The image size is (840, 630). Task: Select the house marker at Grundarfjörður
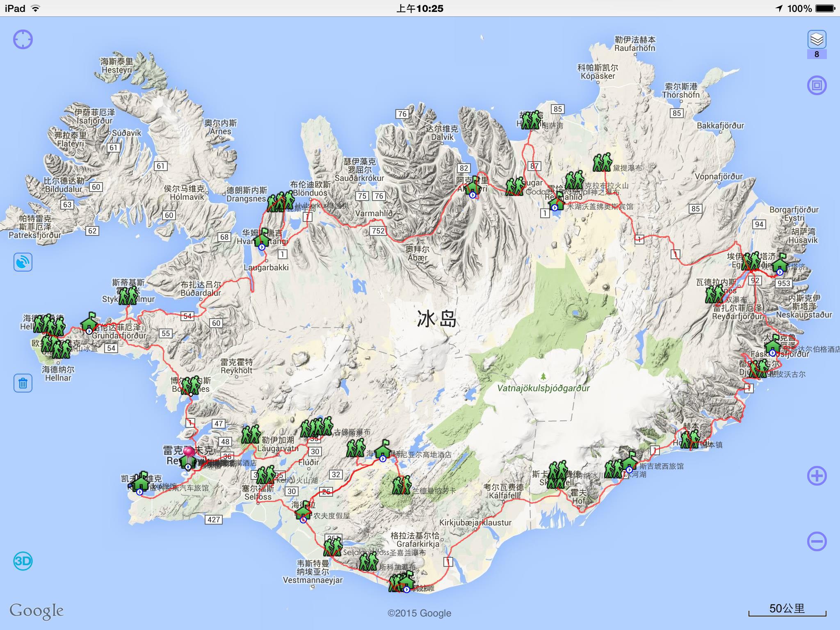[89, 322]
